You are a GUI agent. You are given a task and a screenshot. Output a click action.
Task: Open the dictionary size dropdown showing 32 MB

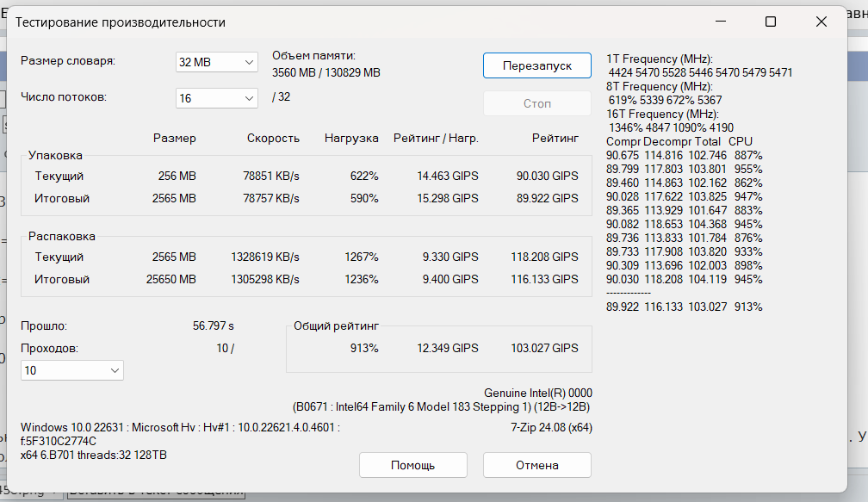216,62
